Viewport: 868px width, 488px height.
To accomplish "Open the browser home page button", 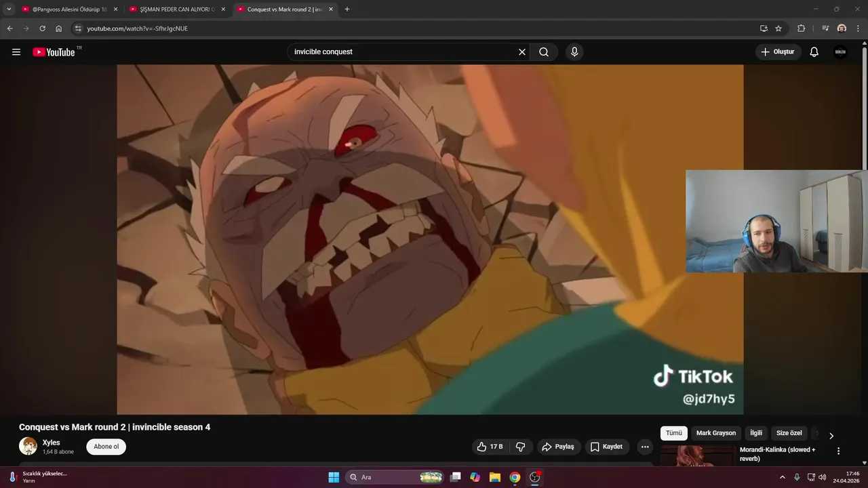I will tap(59, 28).
